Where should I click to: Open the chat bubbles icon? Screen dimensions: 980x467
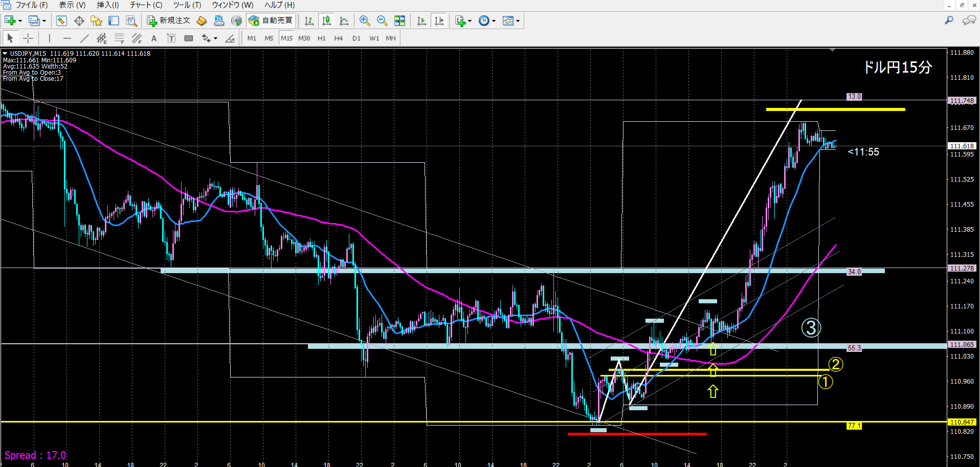tap(969, 20)
